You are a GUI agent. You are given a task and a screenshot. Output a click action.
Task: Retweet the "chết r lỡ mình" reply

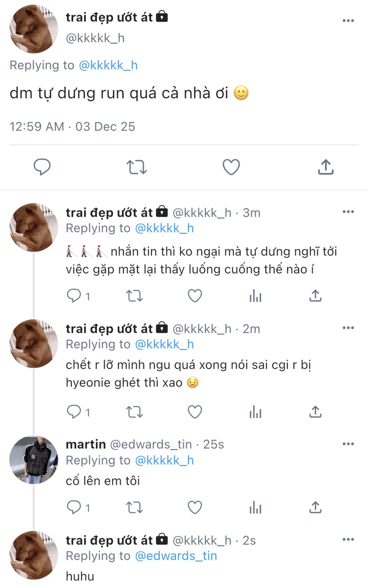(x=134, y=412)
